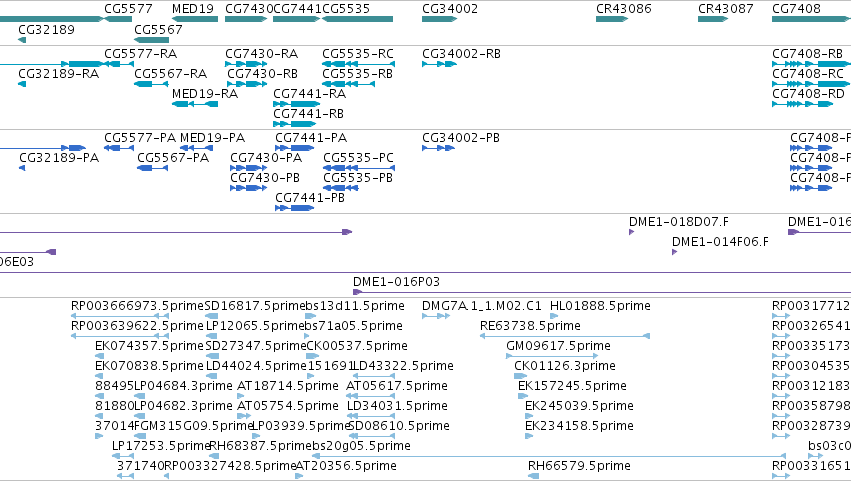Open EST label bs13d11.5prime
This screenshot has height=481, width=851.
[x=355, y=306]
